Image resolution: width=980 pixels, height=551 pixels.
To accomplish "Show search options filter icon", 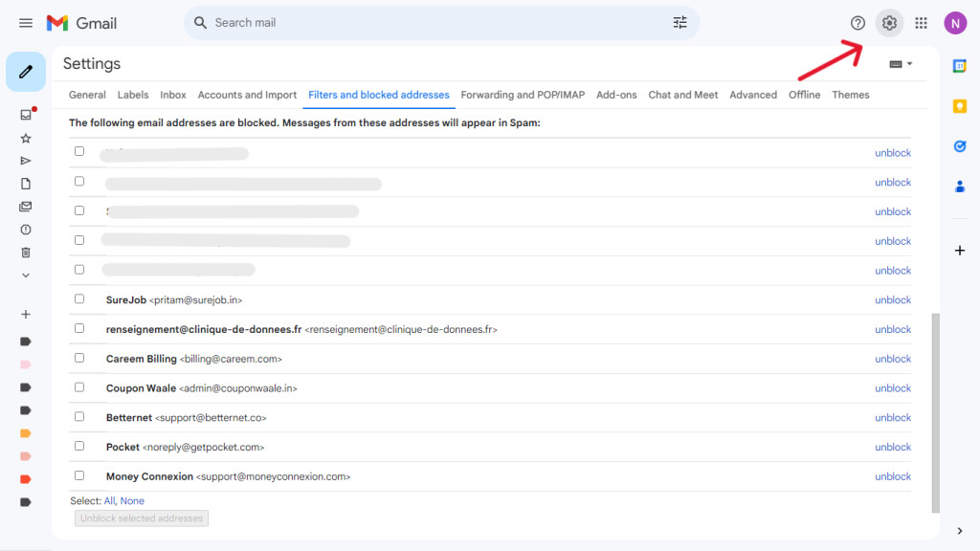I will pos(680,23).
